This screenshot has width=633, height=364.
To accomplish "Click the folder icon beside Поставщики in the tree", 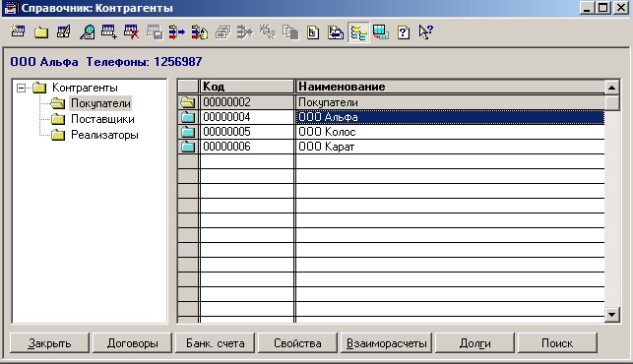I will 58,119.
